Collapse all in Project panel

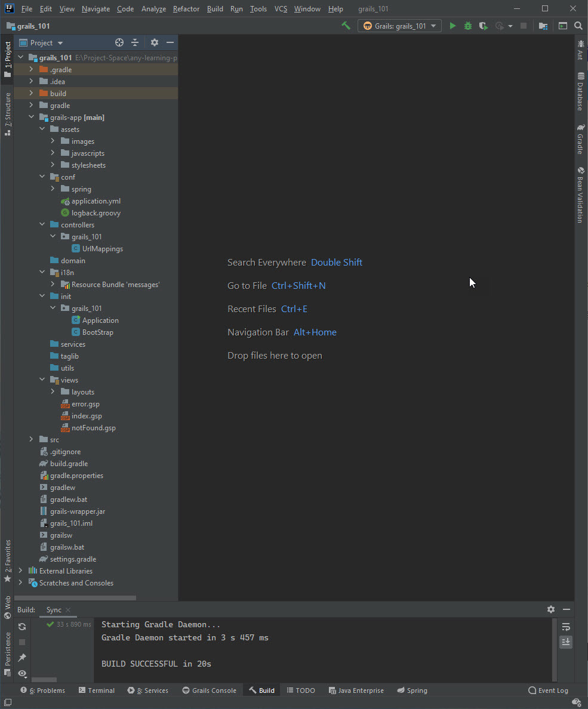coord(135,42)
